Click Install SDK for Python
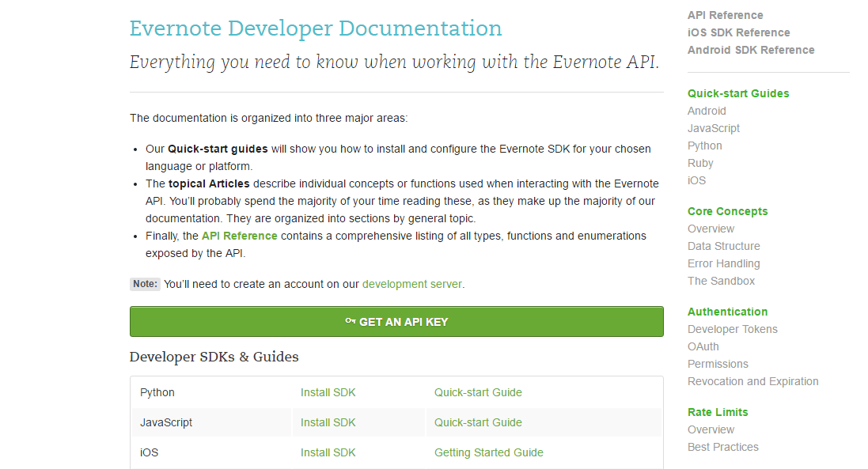The width and height of the screenshot is (868, 469). [x=328, y=391]
